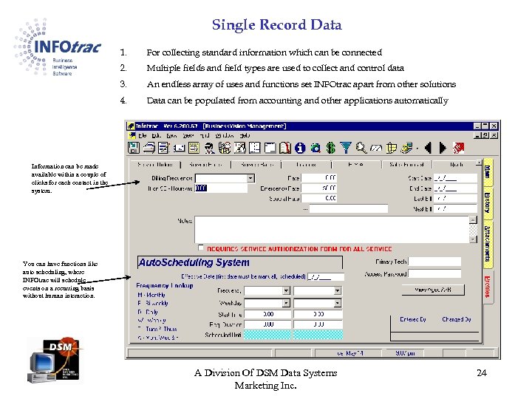
Task: Click the red open book icon
Action: 285,148
